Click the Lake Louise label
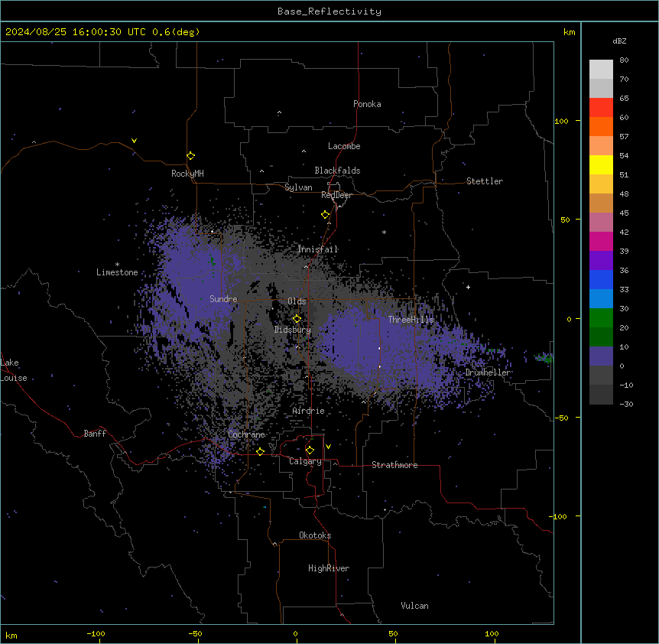The image size is (659, 644). coord(14,370)
